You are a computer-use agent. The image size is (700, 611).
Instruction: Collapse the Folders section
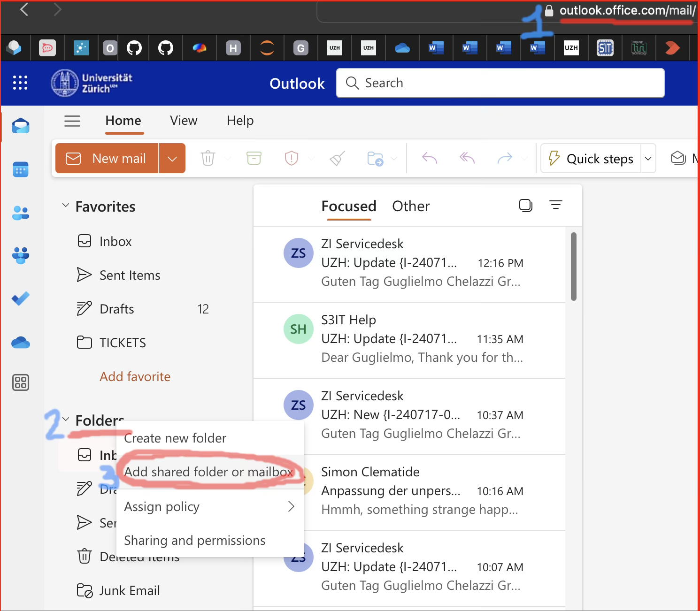66,419
